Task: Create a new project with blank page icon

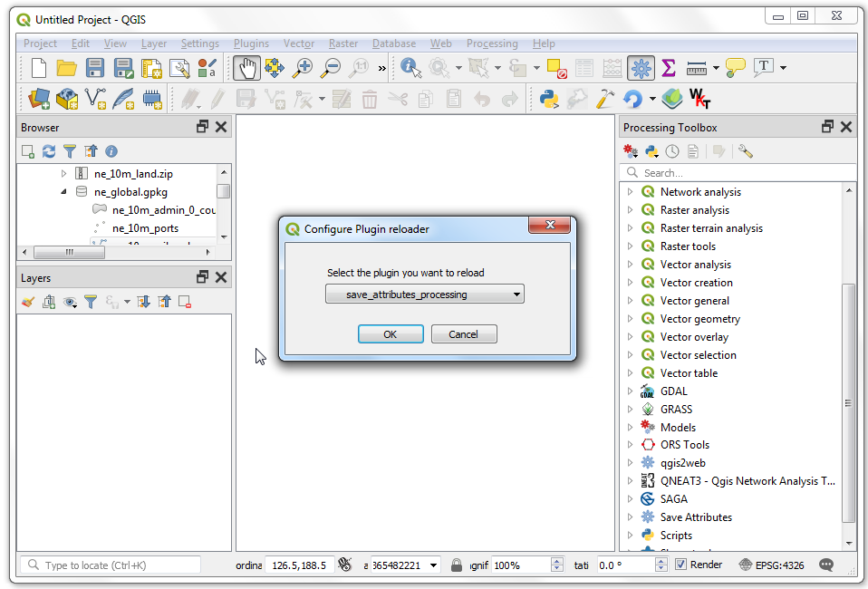Action: [39, 68]
